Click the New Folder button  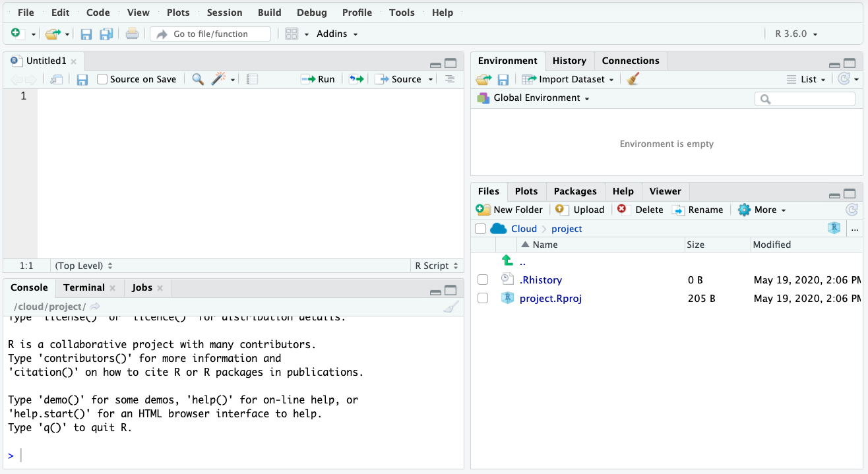click(x=510, y=210)
